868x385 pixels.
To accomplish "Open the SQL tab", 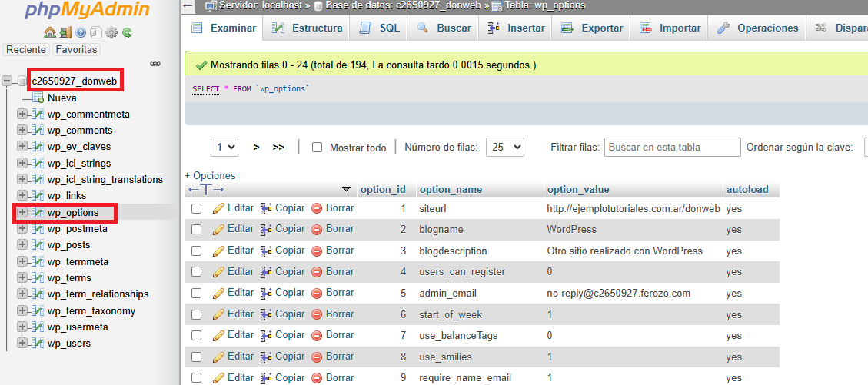I will [379, 28].
